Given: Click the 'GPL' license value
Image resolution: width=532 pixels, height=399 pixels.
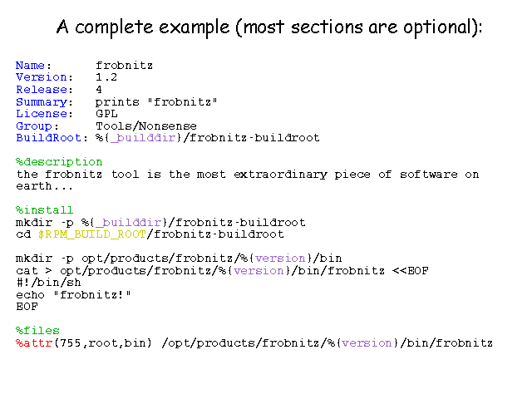Looking at the screenshot, I should pyautogui.click(x=106, y=114).
